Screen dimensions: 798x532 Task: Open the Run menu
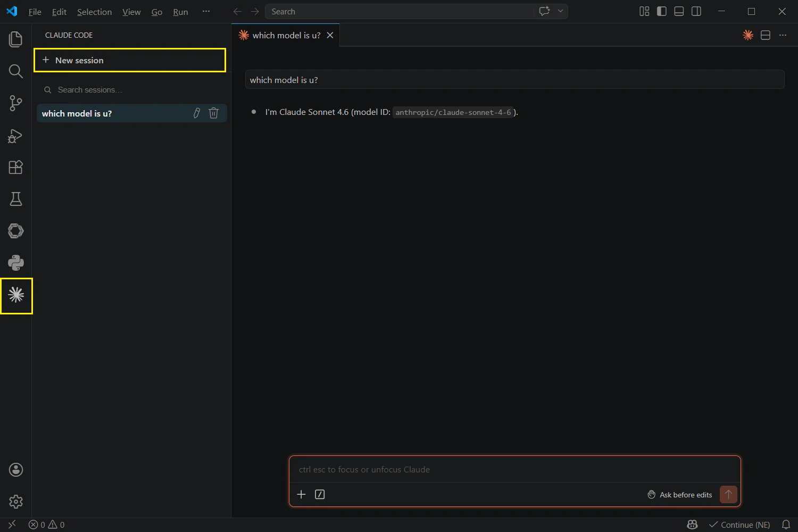(x=180, y=12)
